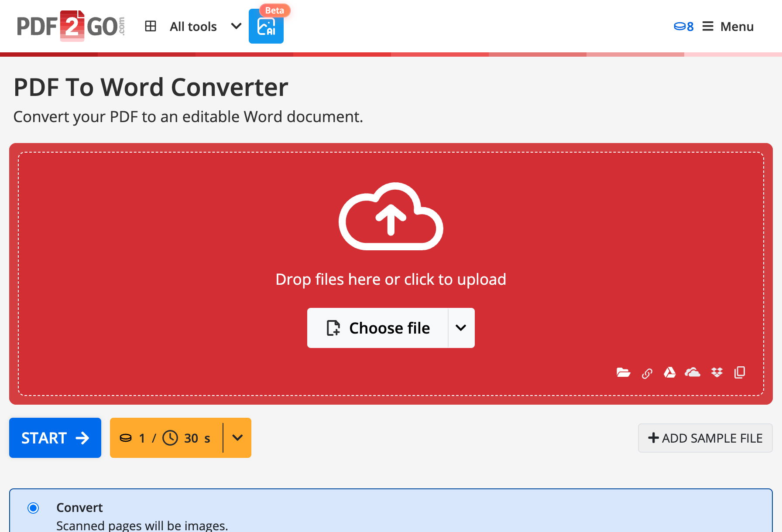Open the hamburger Menu

(728, 27)
